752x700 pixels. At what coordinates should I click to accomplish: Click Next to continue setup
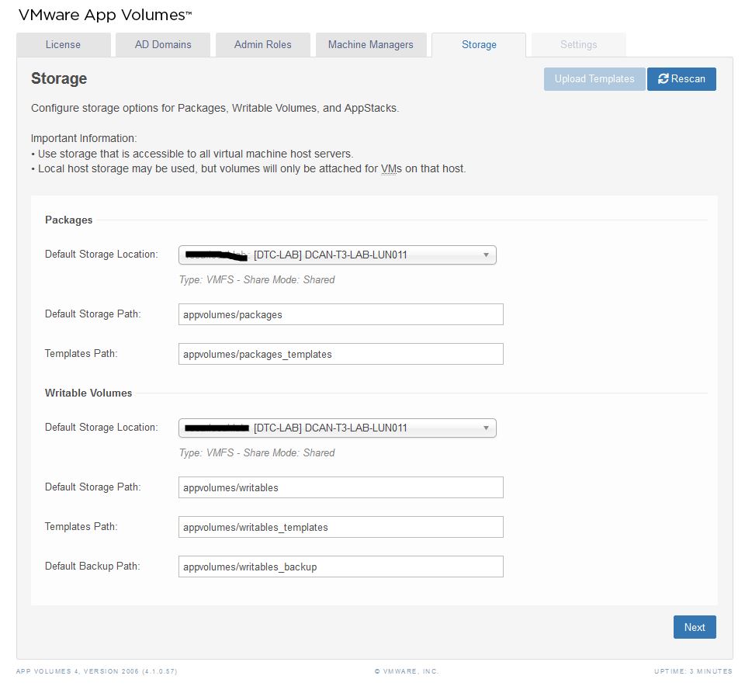click(695, 627)
